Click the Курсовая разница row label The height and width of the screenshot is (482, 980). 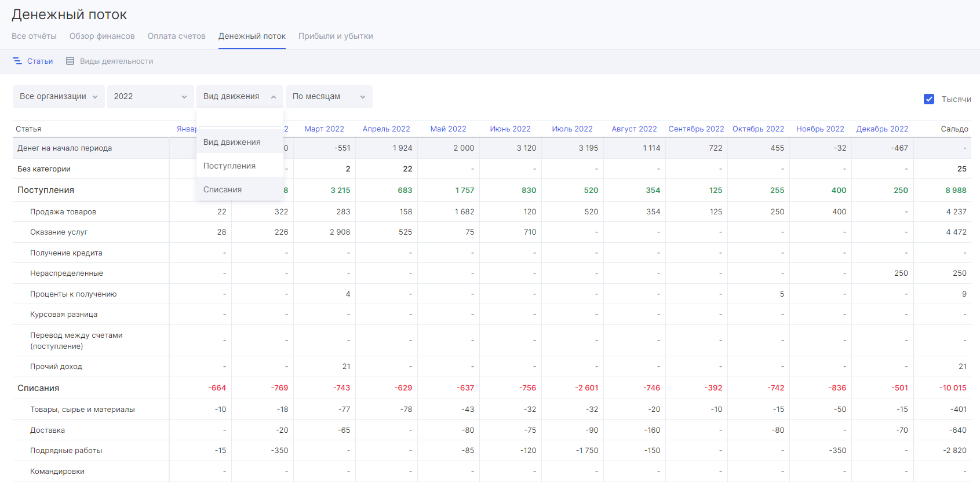click(x=64, y=314)
